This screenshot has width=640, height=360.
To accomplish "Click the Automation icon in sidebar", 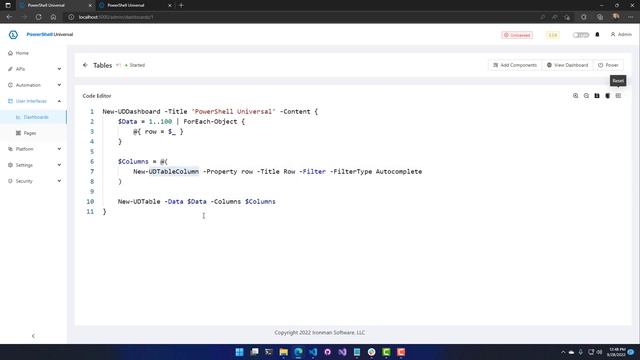I will [x=10, y=85].
